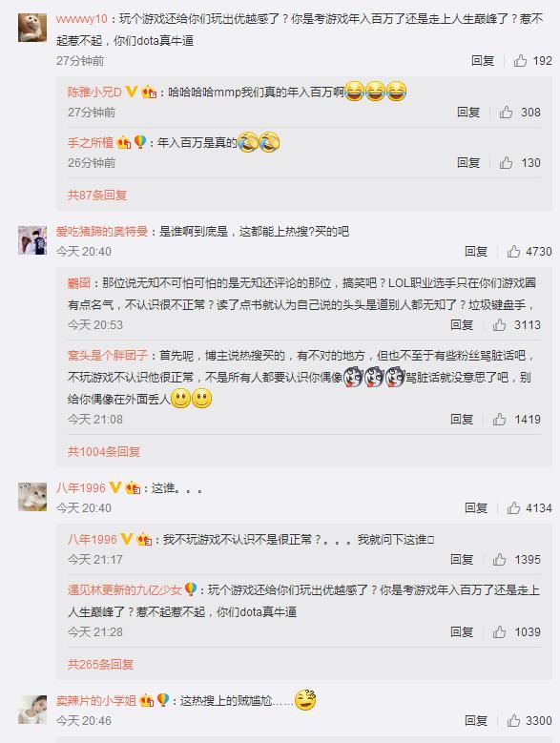The width and height of the screenshot is (560, 743).
Task: Like 卖辣片的小学姐's comment with 3300 likes
Action: click(x=513, y=721)
